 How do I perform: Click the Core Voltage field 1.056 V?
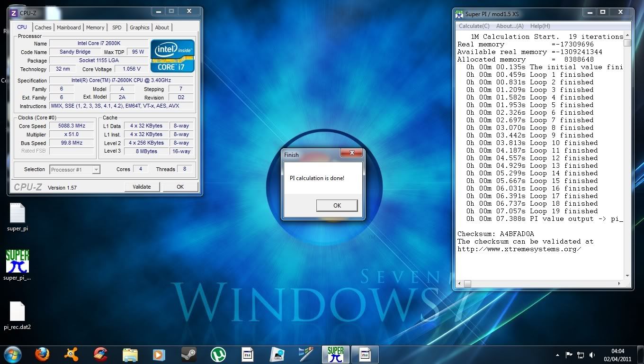132,69
